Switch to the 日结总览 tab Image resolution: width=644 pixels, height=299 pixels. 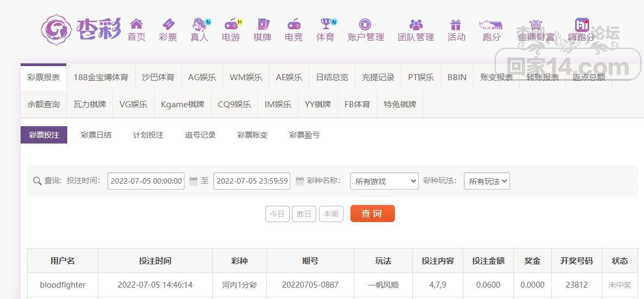[x=332, y=77]
